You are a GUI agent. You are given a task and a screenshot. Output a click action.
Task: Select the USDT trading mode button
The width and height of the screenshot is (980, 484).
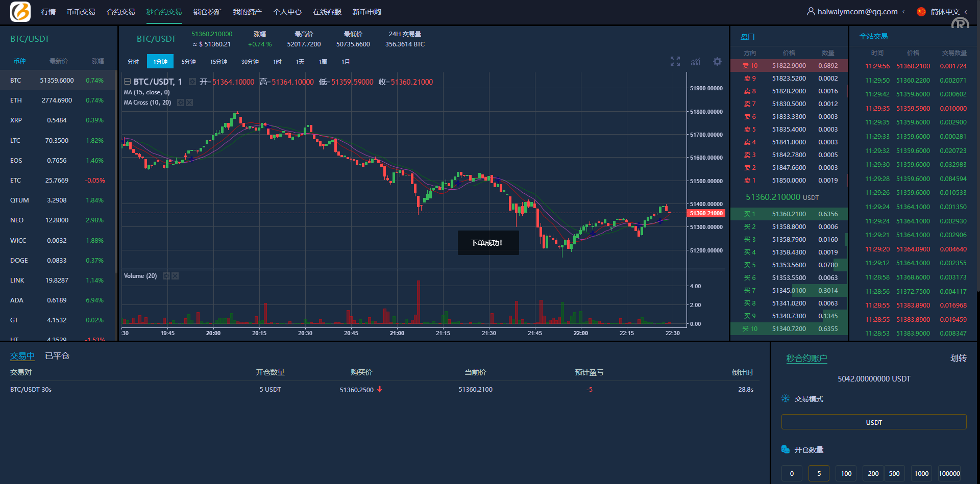click(873, 422)
